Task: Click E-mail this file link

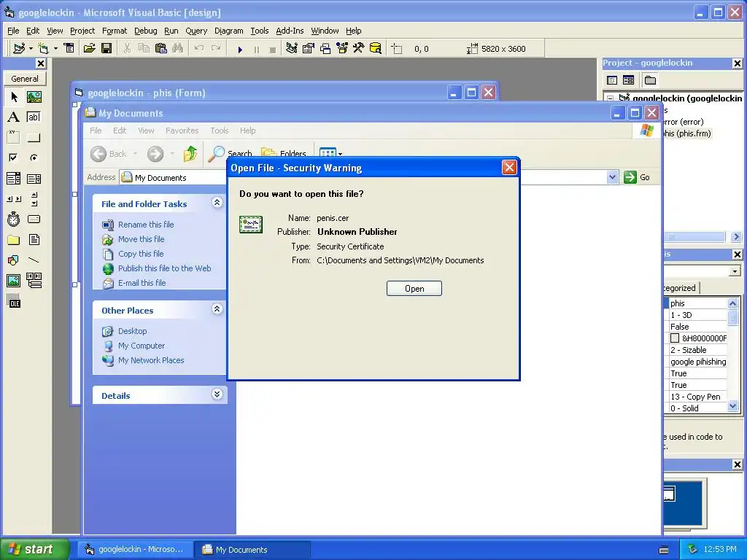Action: point(142,283)
